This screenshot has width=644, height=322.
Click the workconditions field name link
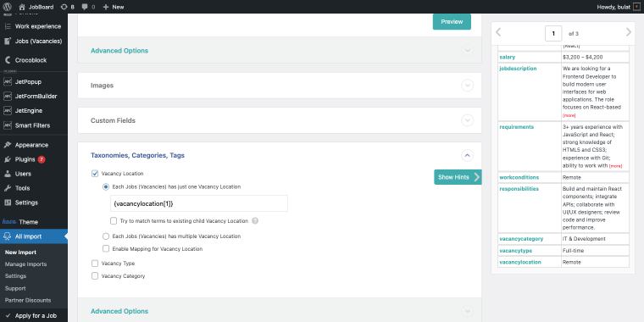(519, 177)
